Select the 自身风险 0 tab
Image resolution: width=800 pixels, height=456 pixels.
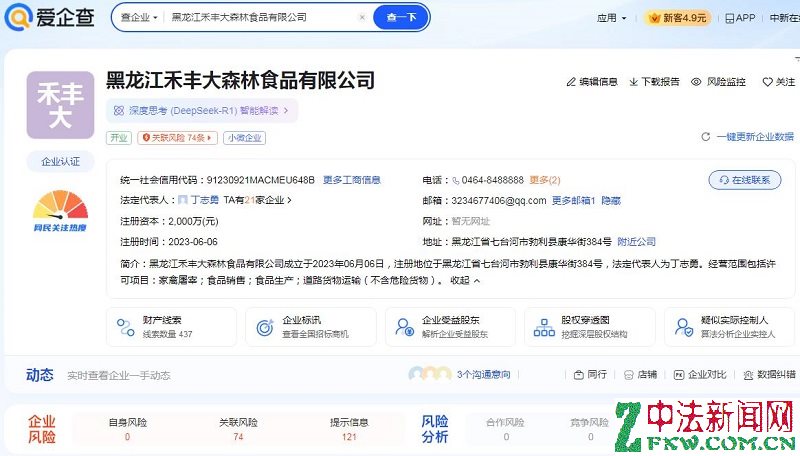click(128, 429)
